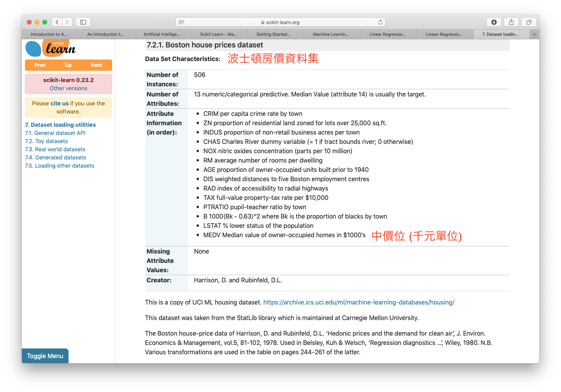Open a new tab with plus icon
561x392 pixels.
[534, 34]
